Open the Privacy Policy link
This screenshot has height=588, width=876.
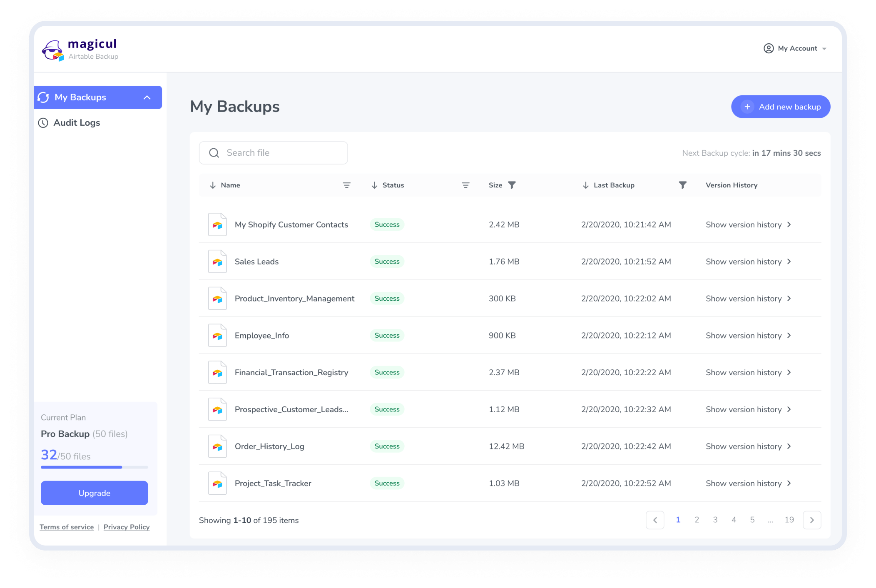click(126, 527)
